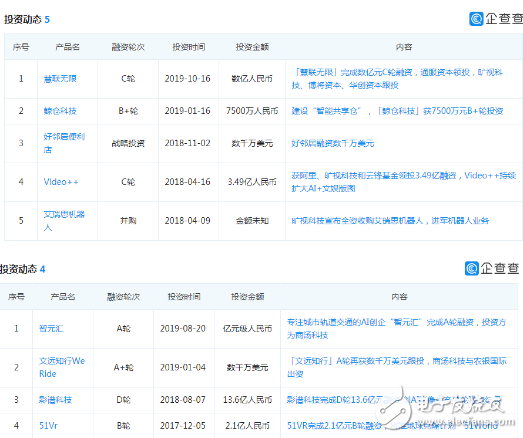The image size is (523, 438).
Task: Click 投资时间 header in 投资动态 5 table
Action: pyautogui.click(x=188, y=47)
